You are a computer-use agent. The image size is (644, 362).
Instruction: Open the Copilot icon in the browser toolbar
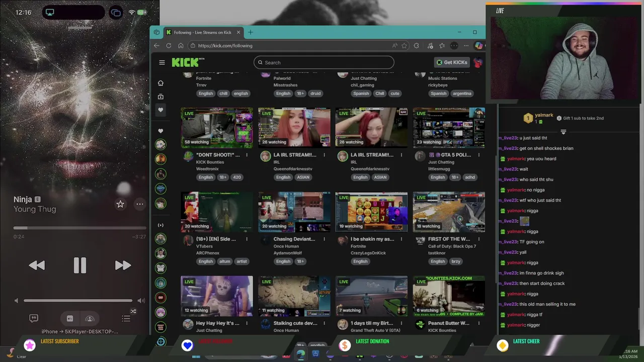tap(478, 46)
